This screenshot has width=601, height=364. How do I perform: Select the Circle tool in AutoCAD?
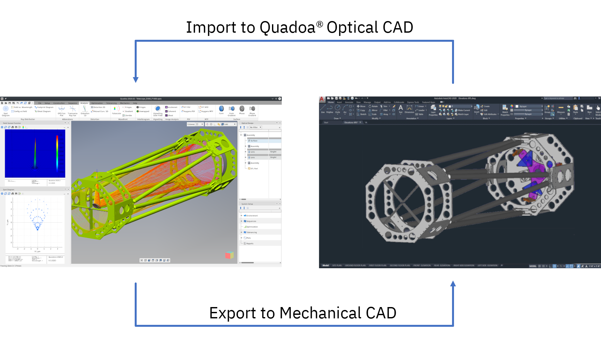click(x=337, y=109)
